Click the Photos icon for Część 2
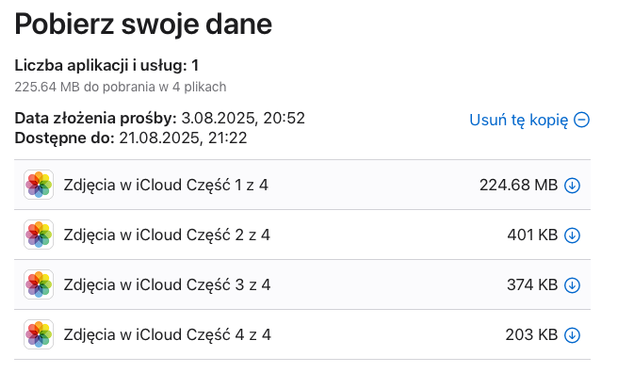 tap(39, 235)
